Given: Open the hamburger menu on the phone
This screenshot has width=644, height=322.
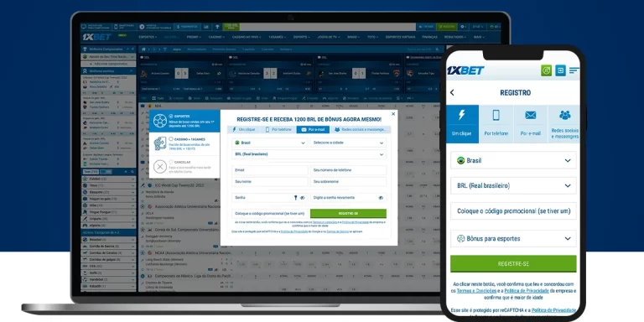Looking at the screenshot, I should pyautogui.click(x=574, y=70).
